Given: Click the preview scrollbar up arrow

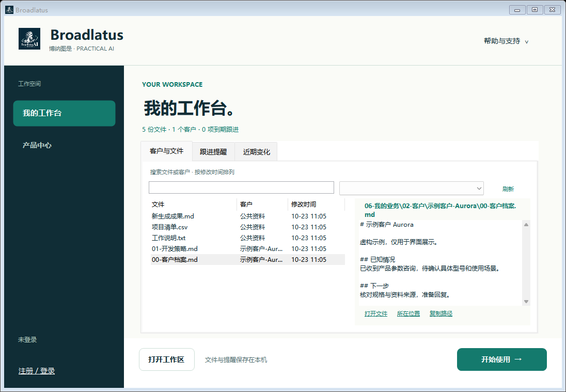Looking at the screenshot, I should click(526, 225).
